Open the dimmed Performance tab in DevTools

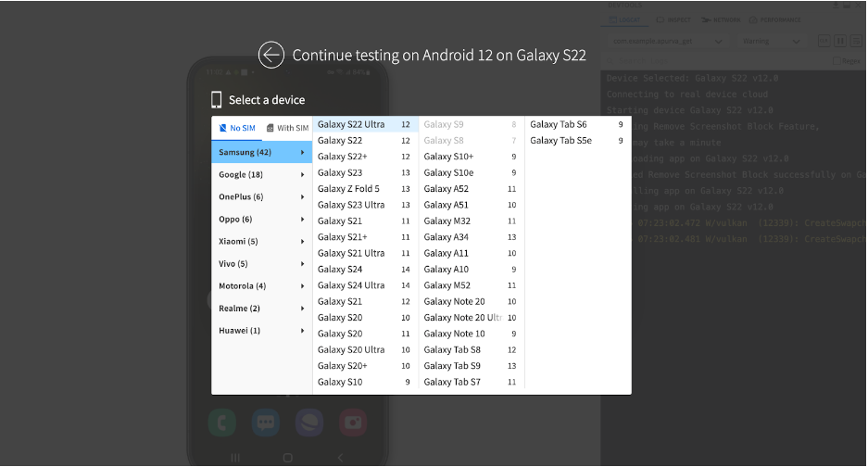(774, 20)
